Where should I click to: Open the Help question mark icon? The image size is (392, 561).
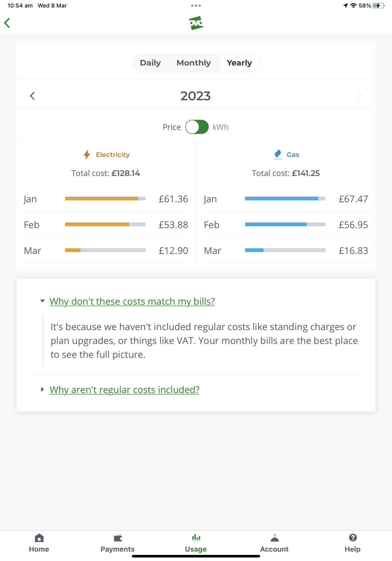coord(353,538)
